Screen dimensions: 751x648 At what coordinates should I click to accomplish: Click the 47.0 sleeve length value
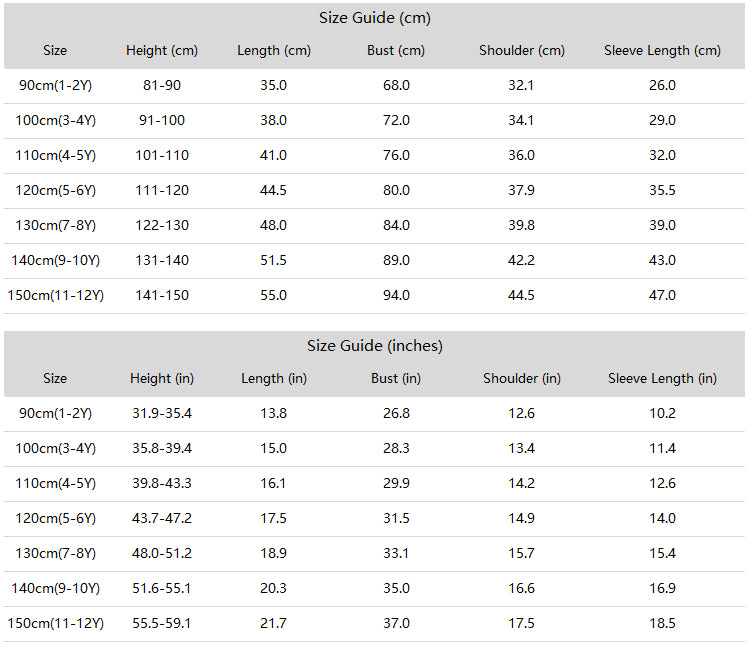[662, 296]
